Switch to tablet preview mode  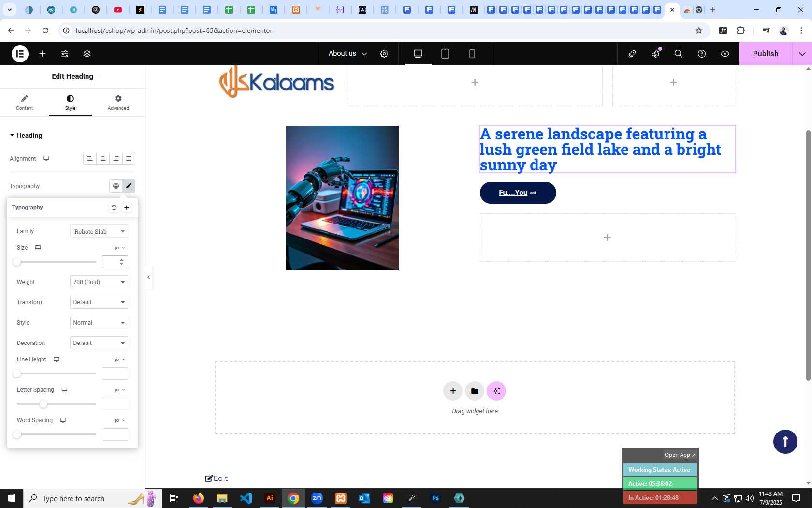click(445, 54)
